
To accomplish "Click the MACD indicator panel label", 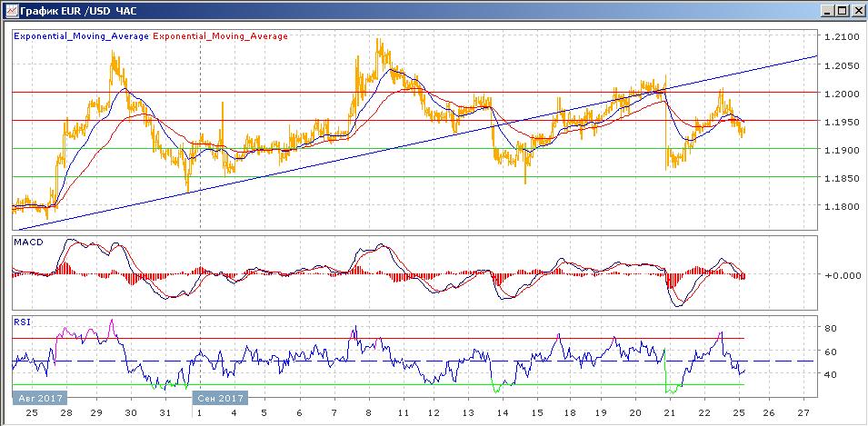I will pos(27,242).
